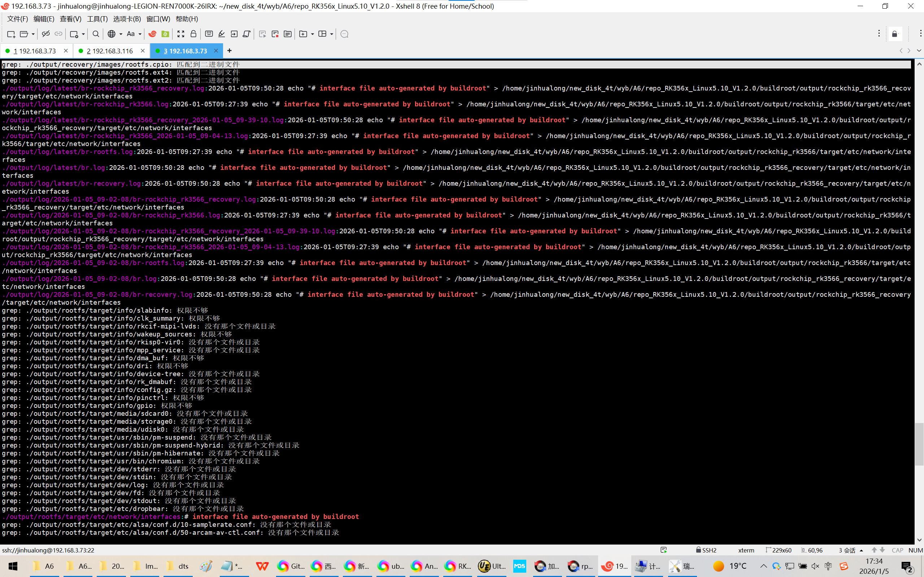Click the lock screen padlock icon

(193, 34)
